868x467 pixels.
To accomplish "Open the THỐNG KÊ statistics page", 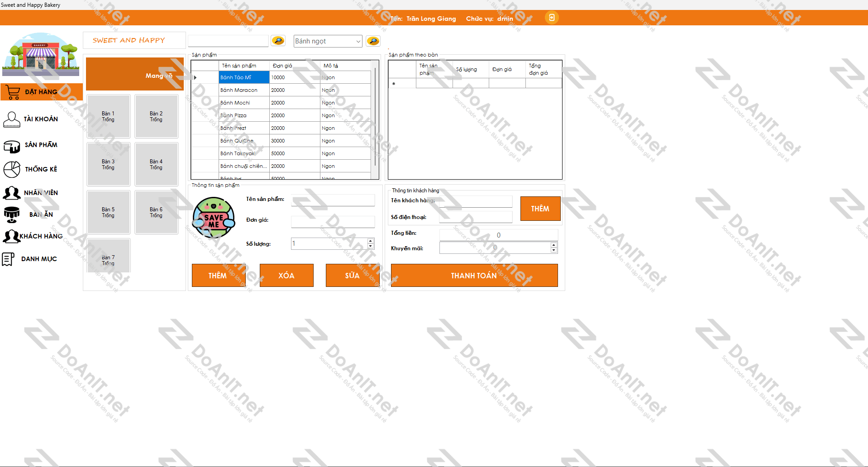I will pos(41,169).
